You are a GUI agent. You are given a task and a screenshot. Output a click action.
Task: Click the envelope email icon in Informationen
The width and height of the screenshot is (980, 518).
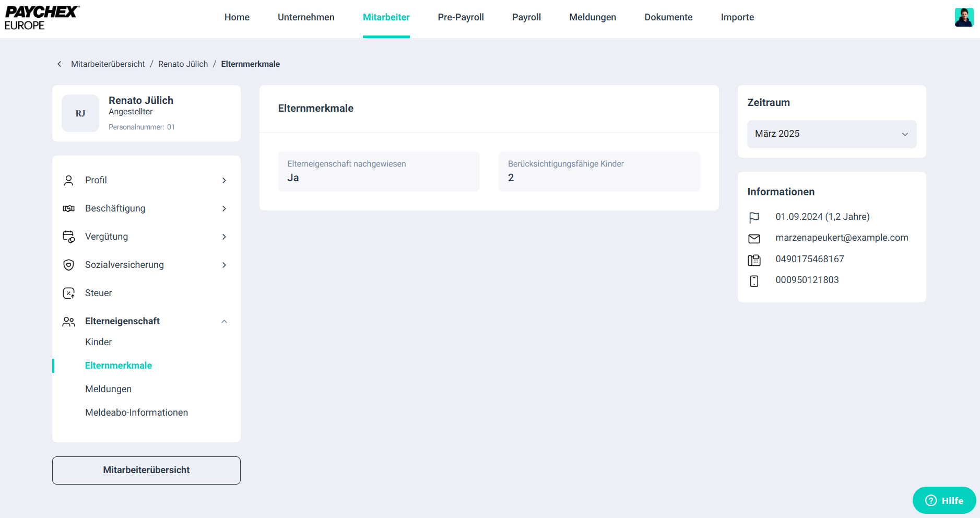(x=754, y=239)
